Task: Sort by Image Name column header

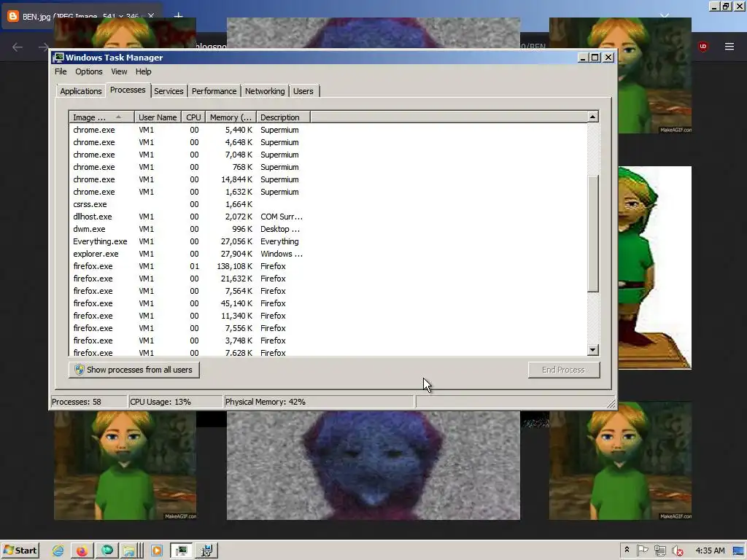Action: [101, 117]
